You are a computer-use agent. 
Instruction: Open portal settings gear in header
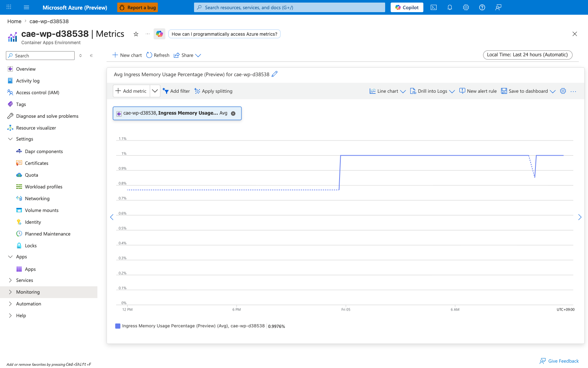click(466, 7)
